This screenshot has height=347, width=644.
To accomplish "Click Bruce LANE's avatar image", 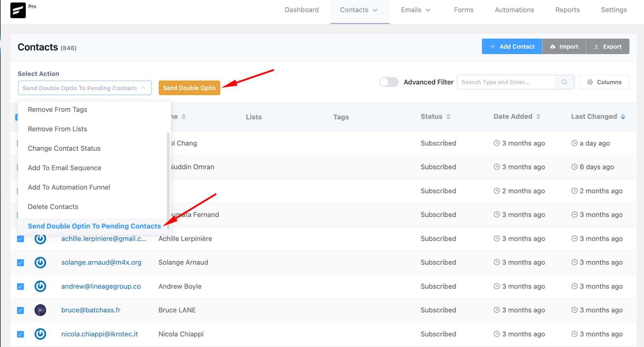I will click(x=40, y=310).
